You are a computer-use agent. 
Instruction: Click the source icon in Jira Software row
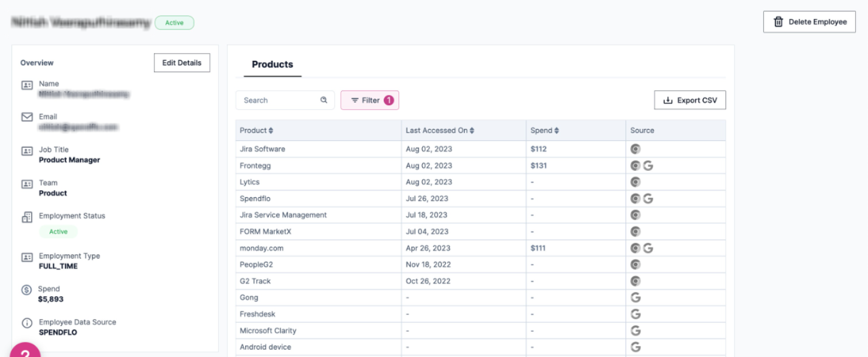[x=635, y=148]
